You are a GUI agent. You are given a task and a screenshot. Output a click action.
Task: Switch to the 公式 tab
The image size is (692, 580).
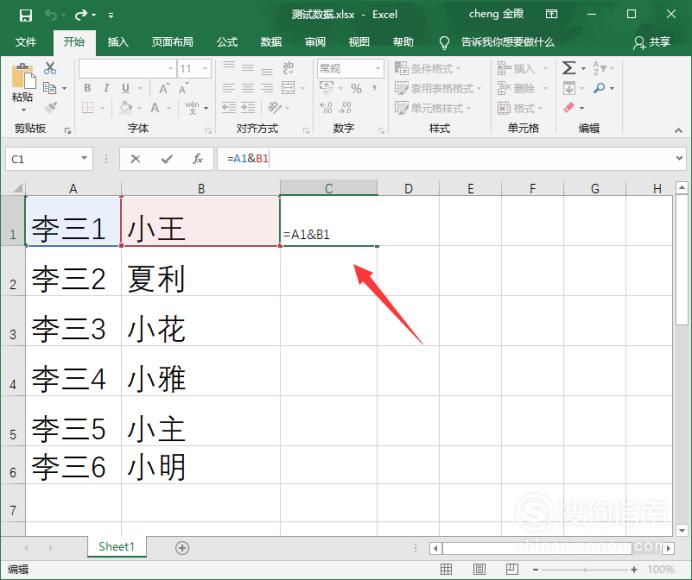tap(227, 42)
